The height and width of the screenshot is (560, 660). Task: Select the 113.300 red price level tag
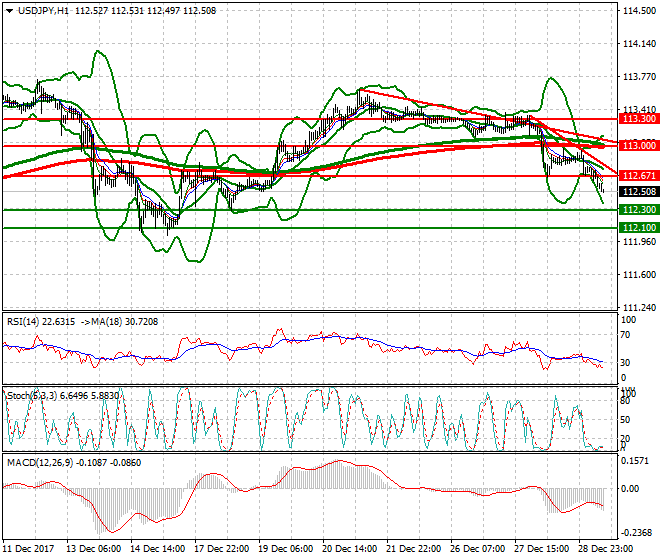638,118
